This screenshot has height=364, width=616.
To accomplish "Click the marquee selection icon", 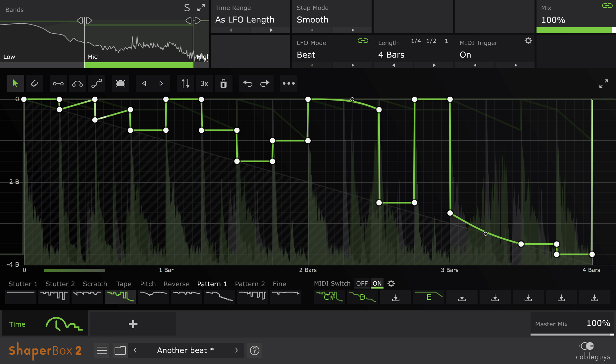I will 120,83.
